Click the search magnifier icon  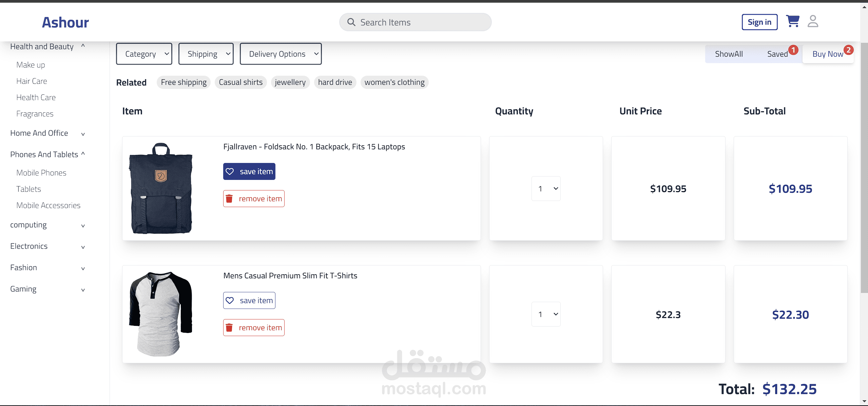351,22
